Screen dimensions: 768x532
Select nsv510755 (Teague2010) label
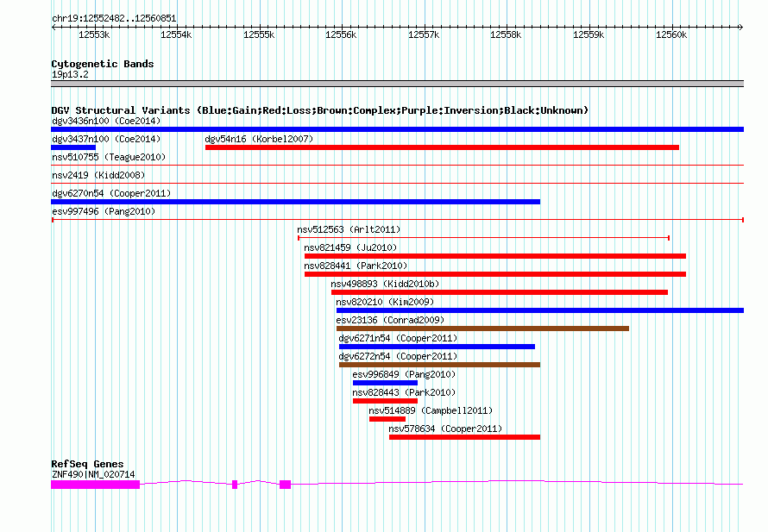point(109,157)
